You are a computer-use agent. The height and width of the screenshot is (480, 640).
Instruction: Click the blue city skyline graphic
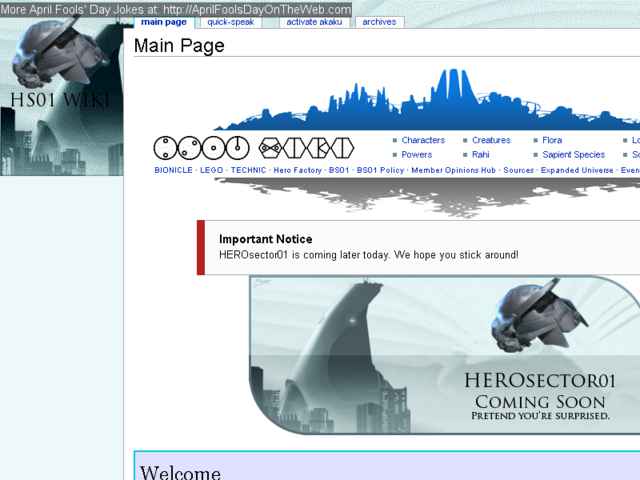click(427, 100)
